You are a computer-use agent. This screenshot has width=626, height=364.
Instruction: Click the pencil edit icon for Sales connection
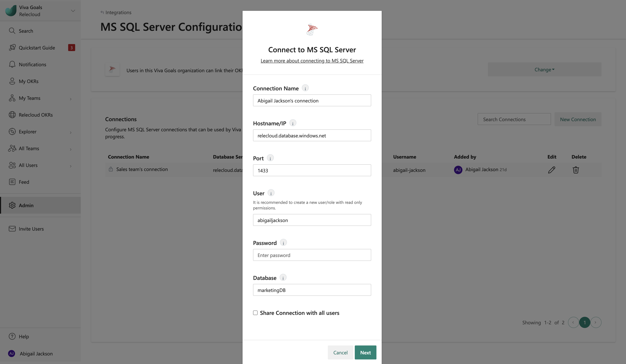552,170
